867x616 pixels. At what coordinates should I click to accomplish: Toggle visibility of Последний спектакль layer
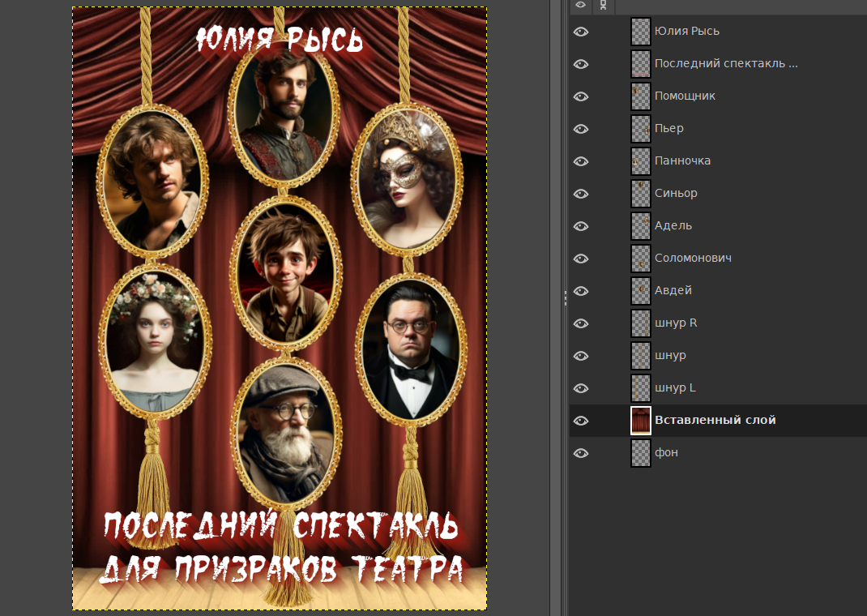coord(581,64)
